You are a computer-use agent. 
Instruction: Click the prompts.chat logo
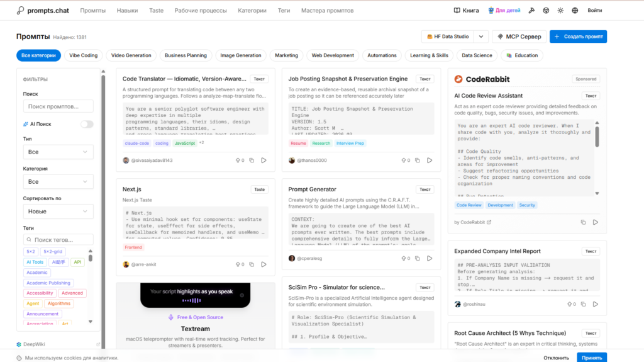(43, 11)
